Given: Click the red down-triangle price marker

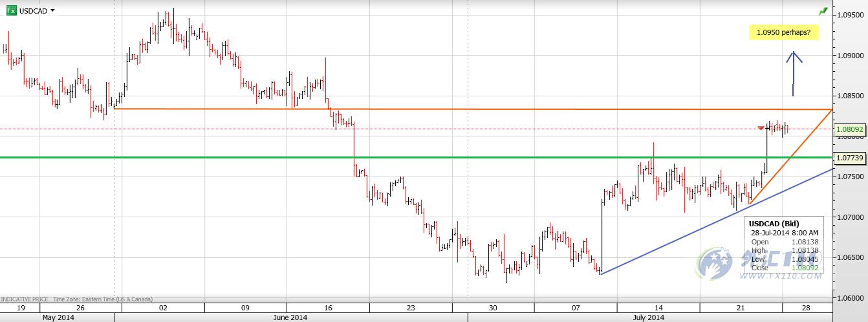Looking at the screenshot, I should pos(761,128).
